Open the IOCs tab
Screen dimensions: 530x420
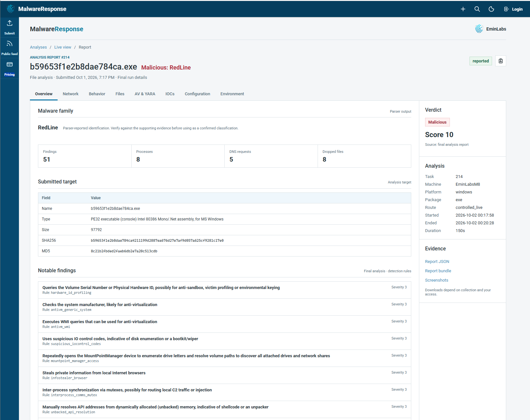point(170,94)
